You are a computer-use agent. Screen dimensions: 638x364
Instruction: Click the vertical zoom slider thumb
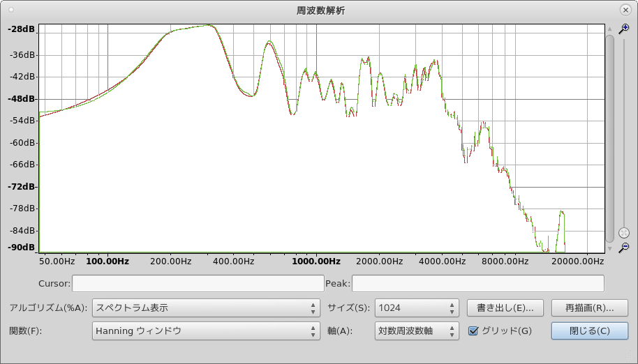tap(624, 232)
